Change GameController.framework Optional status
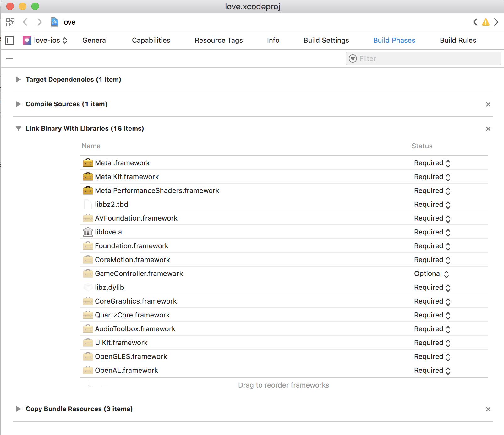504x435 pixels. (431, 274)
